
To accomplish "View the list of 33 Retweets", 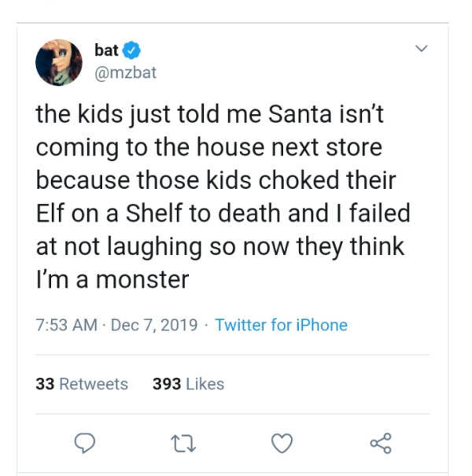I will (82, 384).
